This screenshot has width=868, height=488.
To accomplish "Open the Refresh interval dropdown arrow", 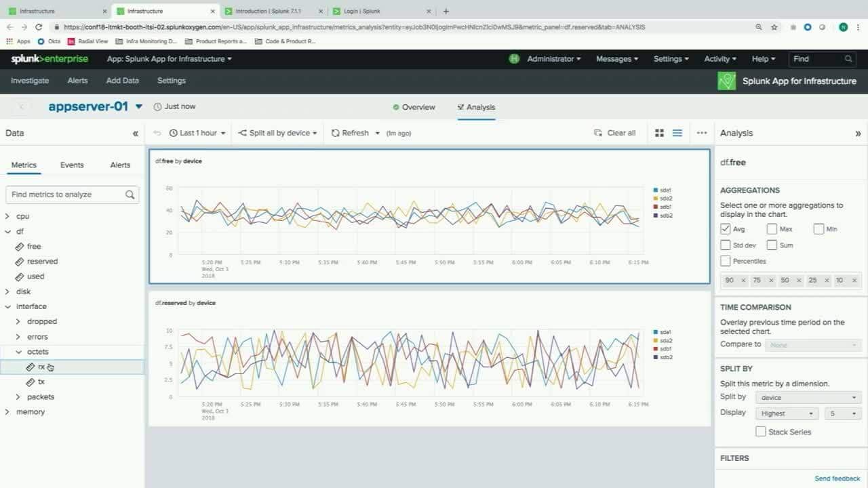I will [x=378, y=133].
